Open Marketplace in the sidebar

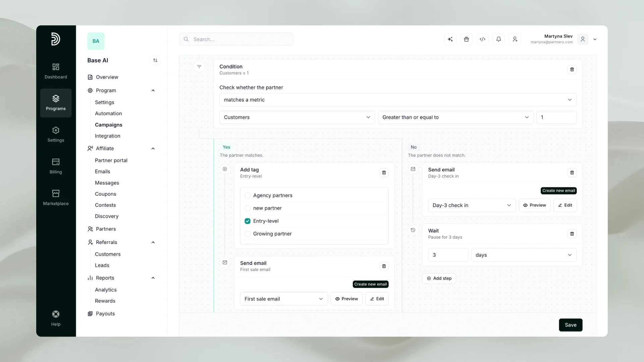(56, 197)
